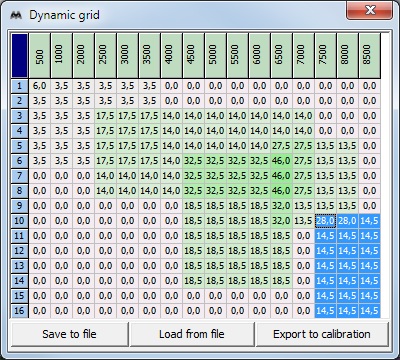This screenshot has height=360, width=400.
Task: Click 13,5 in row 9 under 7000
Action: click(x=304, y=206)
